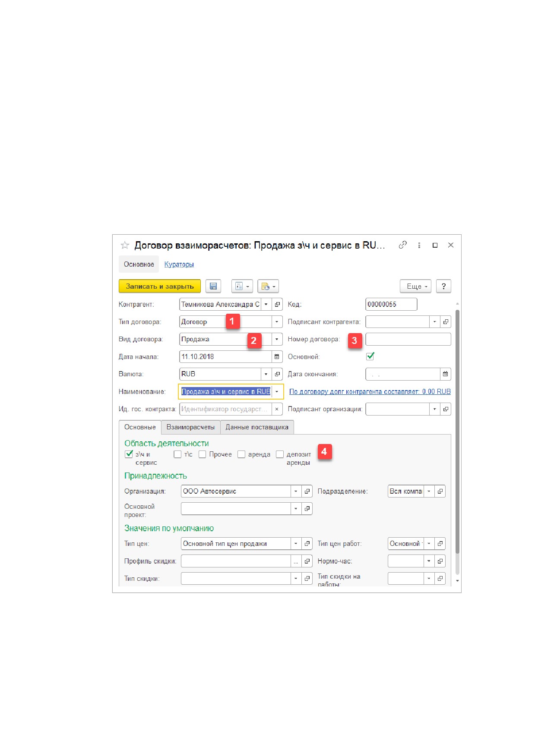
Task: Clear the Ид. гос. контракта field
Action: (x=277, y=409)
